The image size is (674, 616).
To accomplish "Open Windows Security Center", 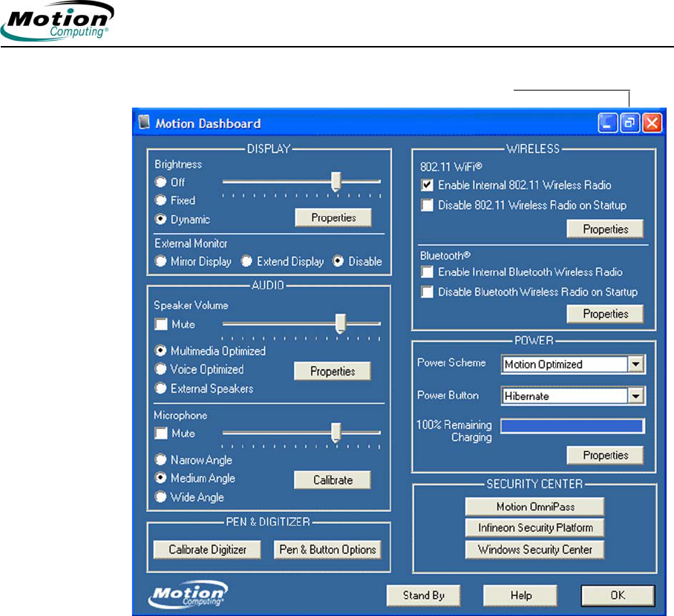I will pyautogui.click(x=534, y=549).
